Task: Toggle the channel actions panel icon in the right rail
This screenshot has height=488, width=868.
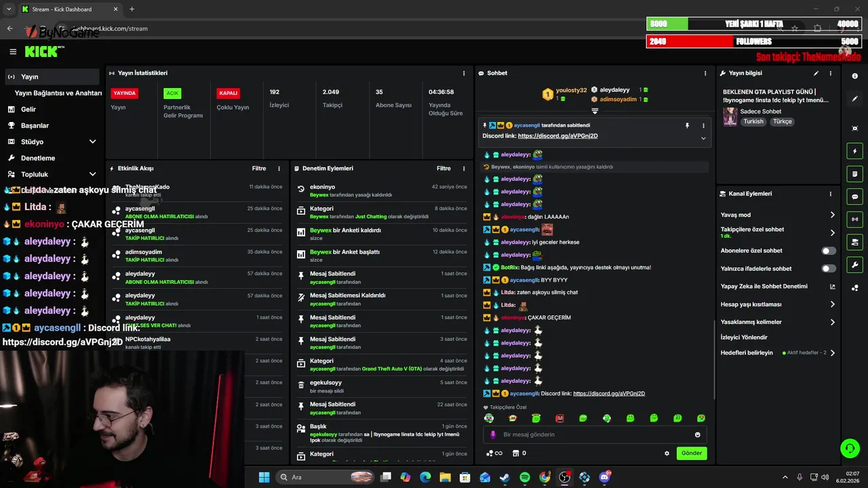Action: click(x=854, y=242)
